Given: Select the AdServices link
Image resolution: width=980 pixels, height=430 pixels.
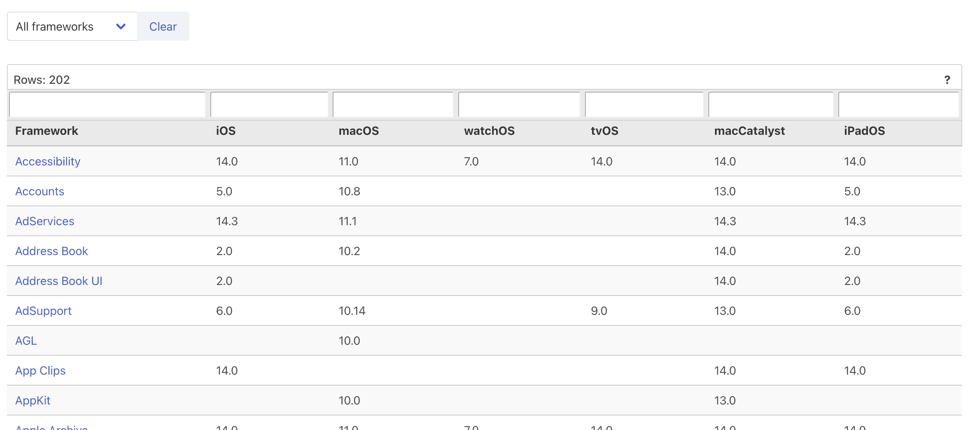Looking at the screenshot, I should (x=44, y=221).
